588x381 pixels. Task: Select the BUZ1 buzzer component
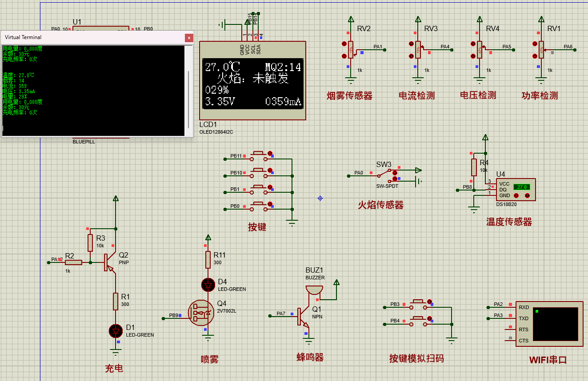coord(315,290)
